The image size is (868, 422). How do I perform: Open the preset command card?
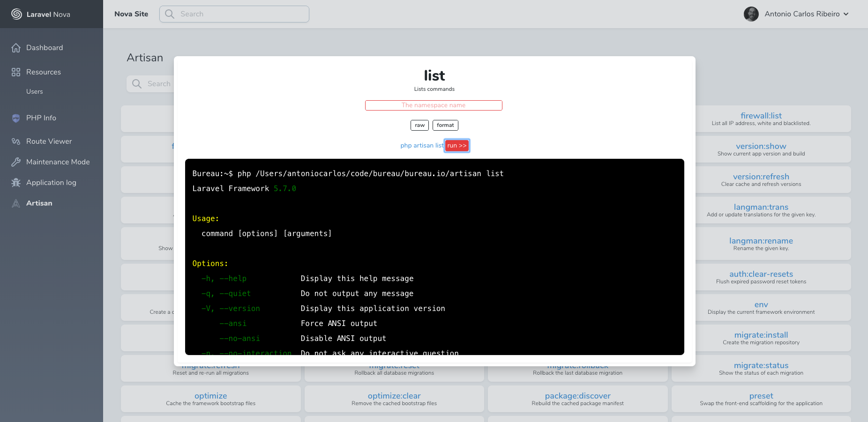click(x=761, y=399)
